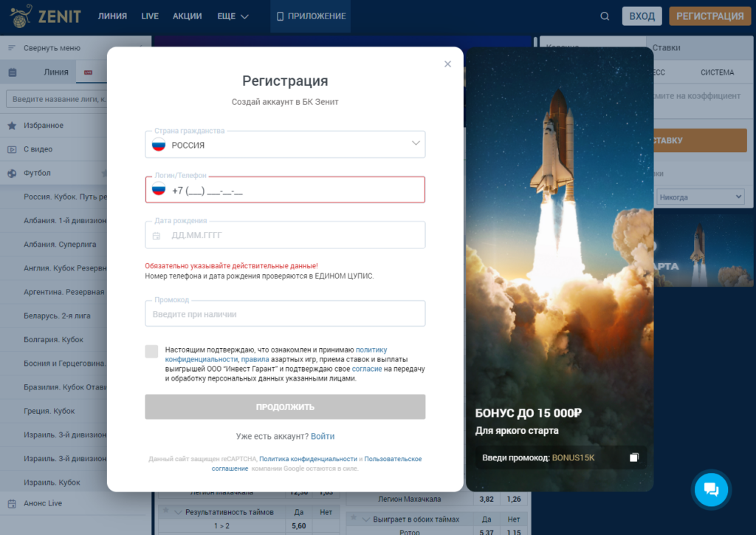756x535 pixels.
Task: Click Свернуть меню
Action: coord(52,48)
